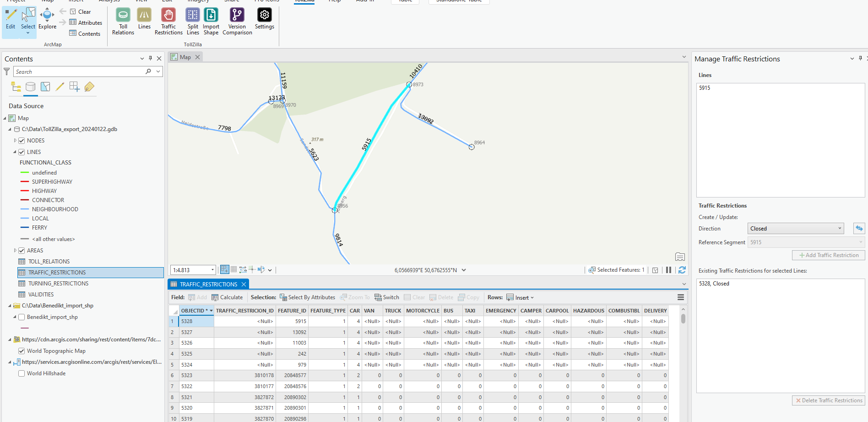The width and height of the screenshot is (868, 422).
Task: Open Version Comparison
Action: click(237, 22)
